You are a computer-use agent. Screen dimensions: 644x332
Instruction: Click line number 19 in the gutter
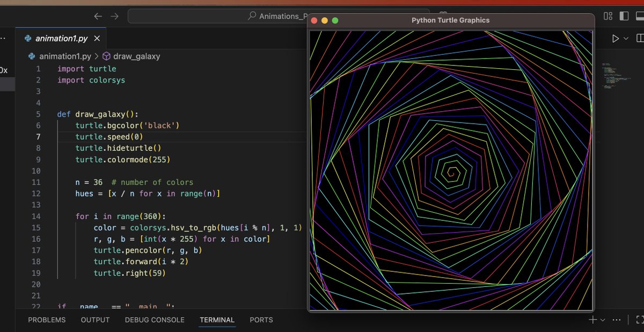click(x=36, y=273)
